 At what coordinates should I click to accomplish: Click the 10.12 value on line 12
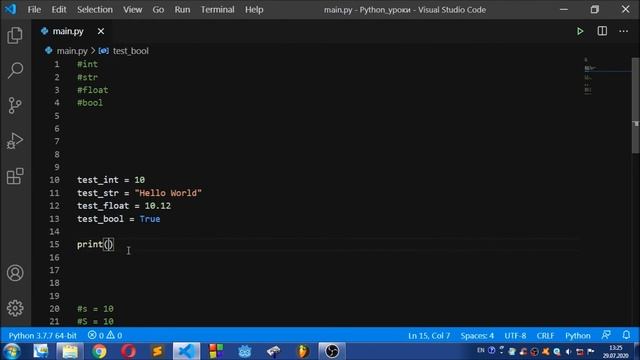pos(158,206)
